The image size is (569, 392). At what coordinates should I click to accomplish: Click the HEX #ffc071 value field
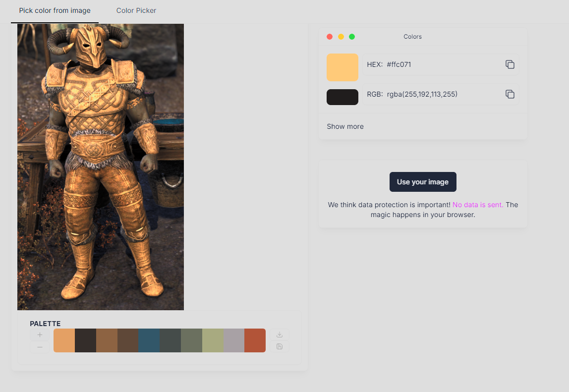tap(441, 64)
